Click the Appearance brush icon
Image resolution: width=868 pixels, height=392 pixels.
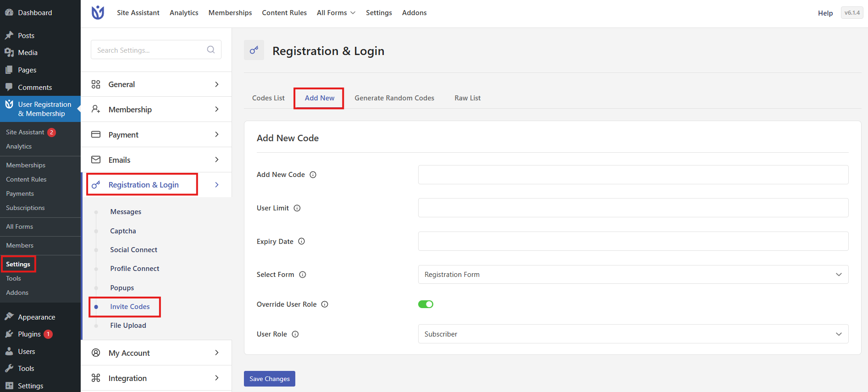click(x=9, y=317)
